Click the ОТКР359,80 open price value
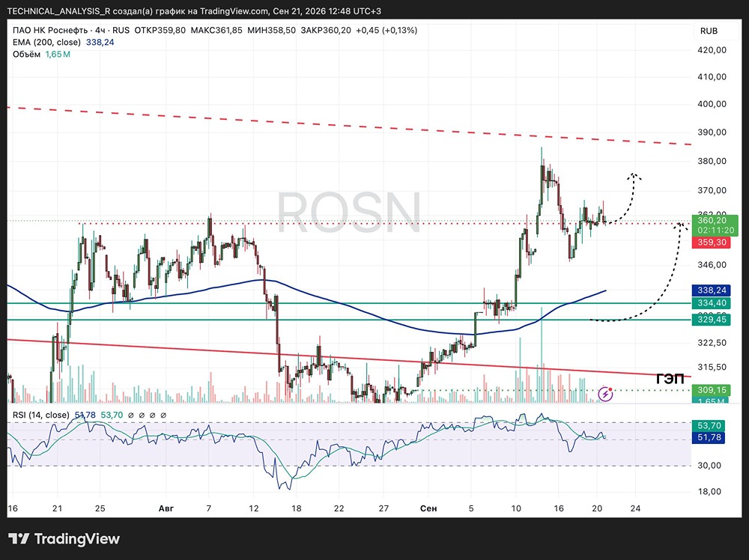Screen dimensions: 749x560 coord(160,30)
